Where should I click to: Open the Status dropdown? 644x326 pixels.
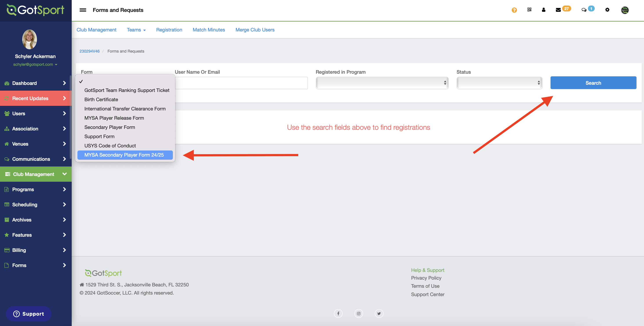[x=499, y=83]
